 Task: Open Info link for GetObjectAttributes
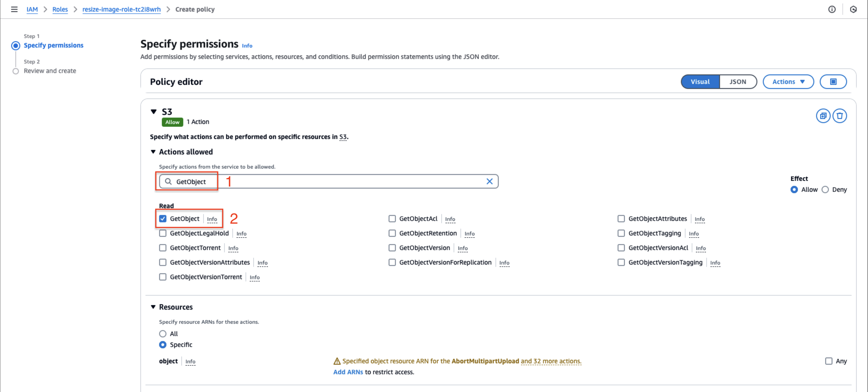(x=700, y=219)
